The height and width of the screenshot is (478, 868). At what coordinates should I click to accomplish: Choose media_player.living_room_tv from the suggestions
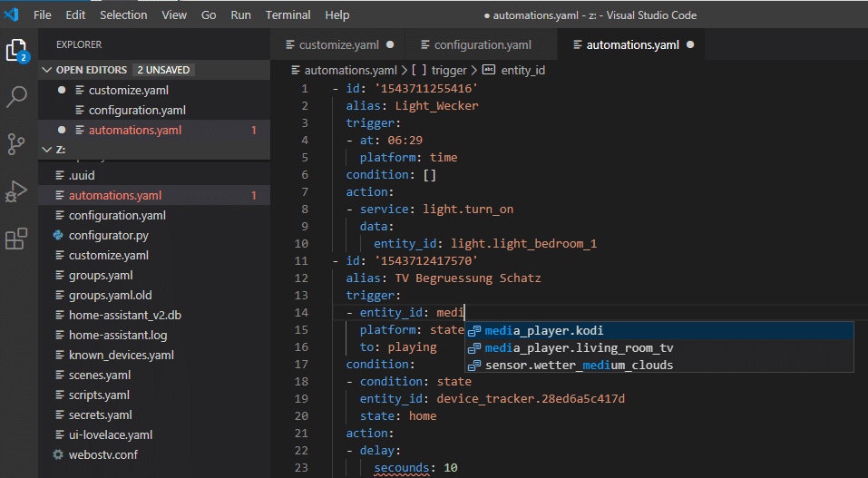[x=658, y=347]
